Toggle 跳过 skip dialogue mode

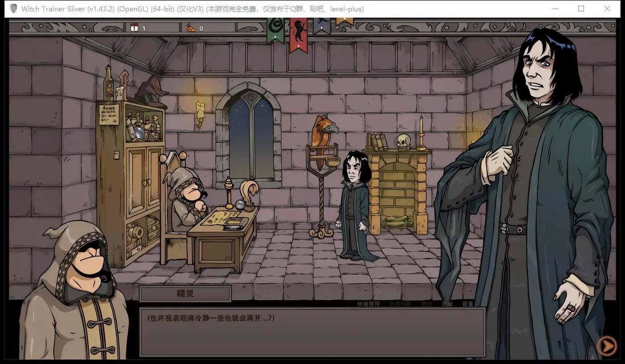coord(426,304)
